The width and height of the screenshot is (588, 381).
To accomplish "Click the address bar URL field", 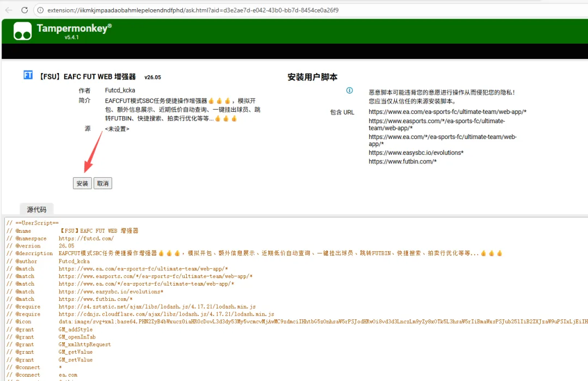I will point(311,10).
